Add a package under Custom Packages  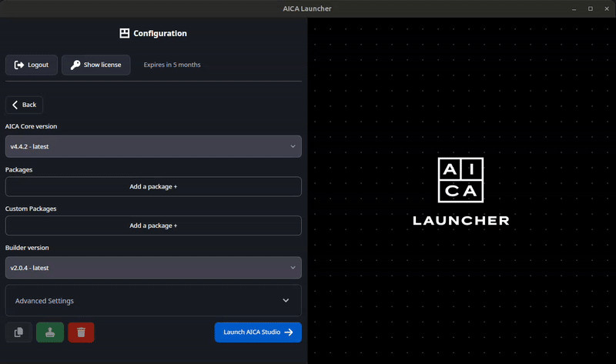click(153, 225)
